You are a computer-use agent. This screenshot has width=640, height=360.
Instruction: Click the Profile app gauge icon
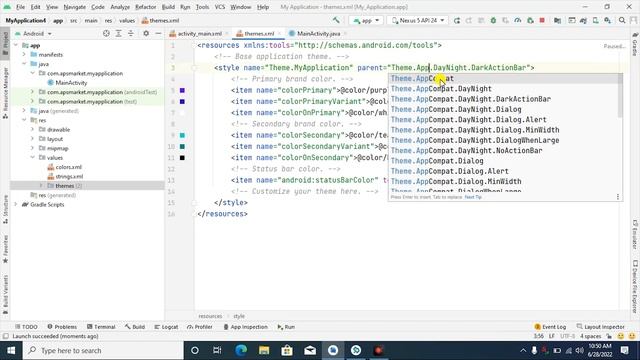pyautogui.click(x=518, y=20)
